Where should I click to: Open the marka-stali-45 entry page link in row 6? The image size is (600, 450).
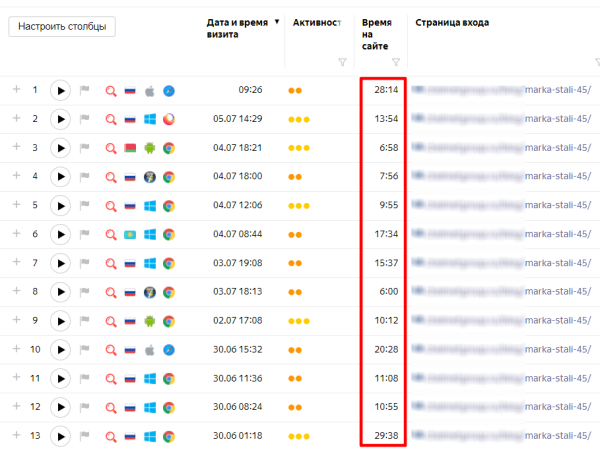click(x=501, y=233)
